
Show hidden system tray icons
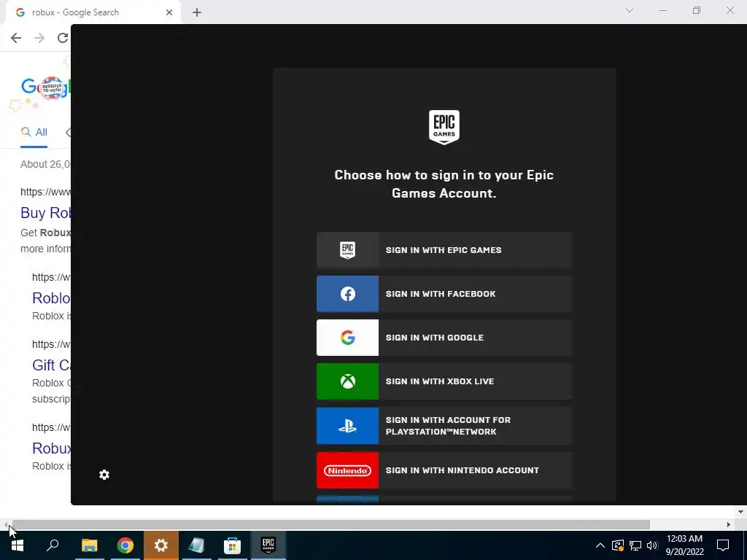pos(600,545)
